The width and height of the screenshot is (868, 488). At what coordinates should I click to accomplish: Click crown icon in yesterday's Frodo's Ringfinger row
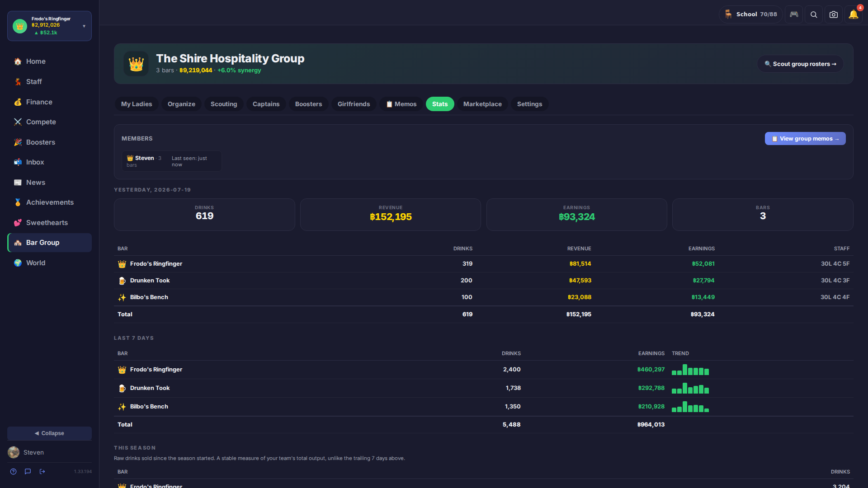pos(122,264)
